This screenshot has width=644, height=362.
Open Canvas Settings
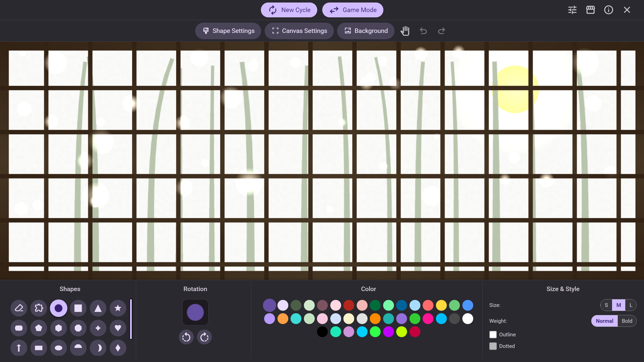point(299,31)
